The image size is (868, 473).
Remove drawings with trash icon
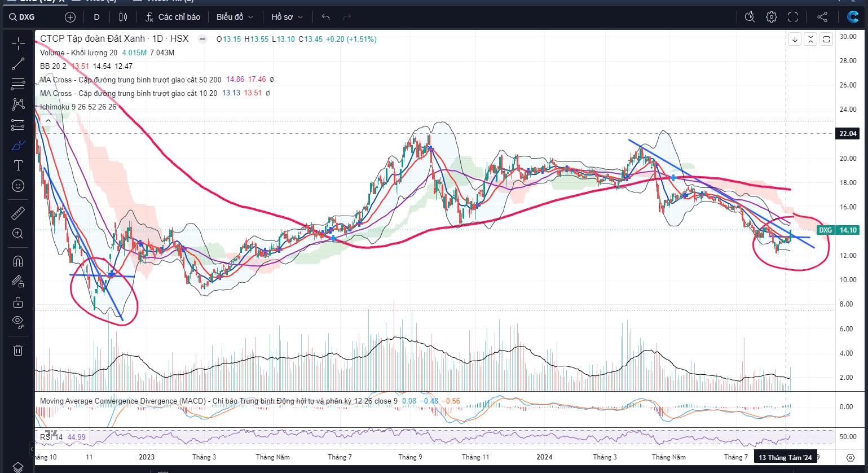tap(18, 350)
